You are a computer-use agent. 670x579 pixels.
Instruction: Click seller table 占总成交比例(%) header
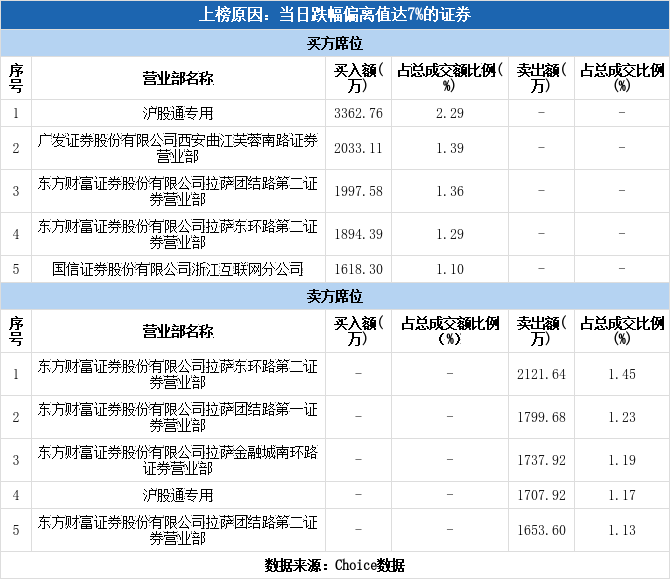click(622, 331)
